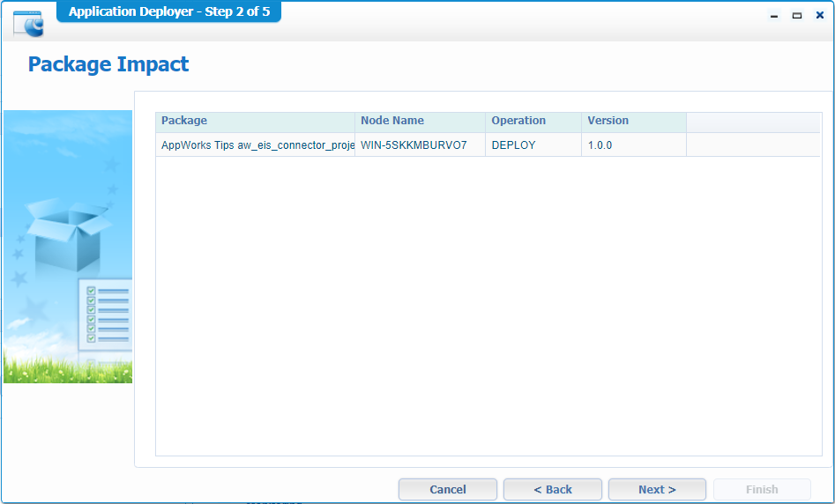Click the Application Deployer icon in title bar
The width and height of the screenshot is (835, 504).
[28, 22]
